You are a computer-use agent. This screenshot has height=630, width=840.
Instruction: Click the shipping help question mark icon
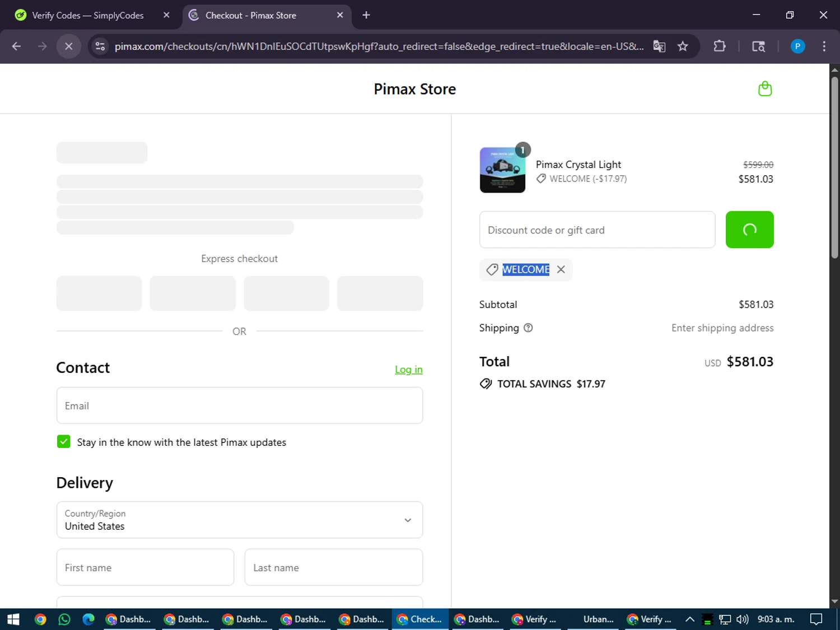pyautogui.click(x=528, y=328)
